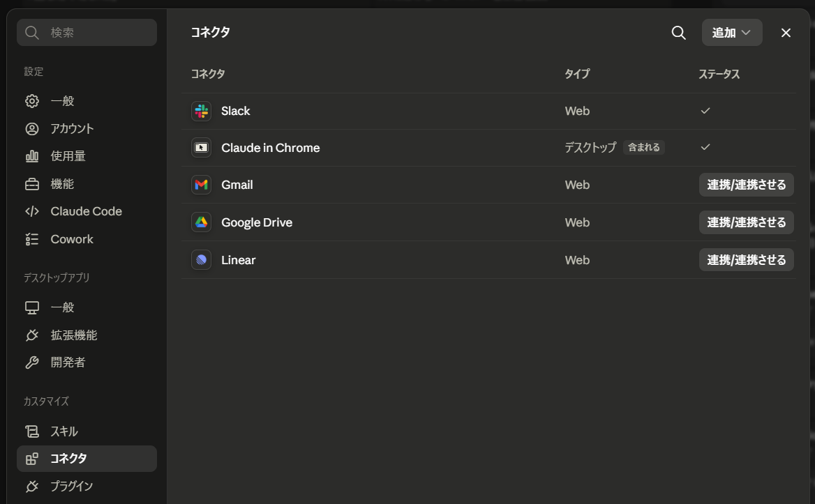This screenshot has height=504, width=815.
Task: Click the コネクタ column header
Action: tap(208, 74)
